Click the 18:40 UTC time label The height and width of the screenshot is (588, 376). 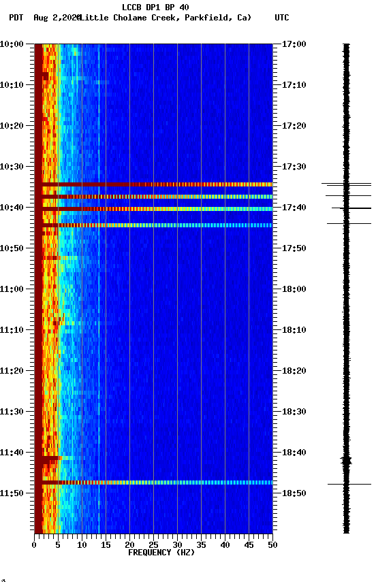tap(294, 453)
